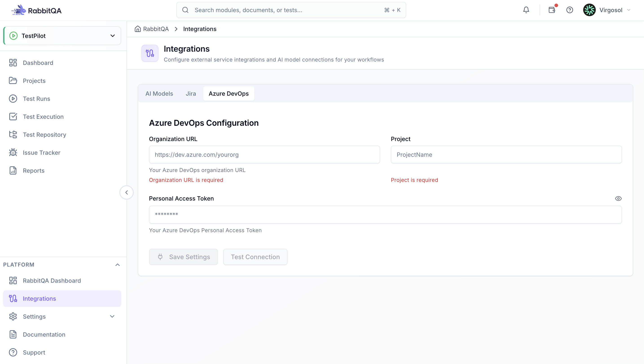
Task: Expand the Settings submenu chevron
Action: pos(112,317)
